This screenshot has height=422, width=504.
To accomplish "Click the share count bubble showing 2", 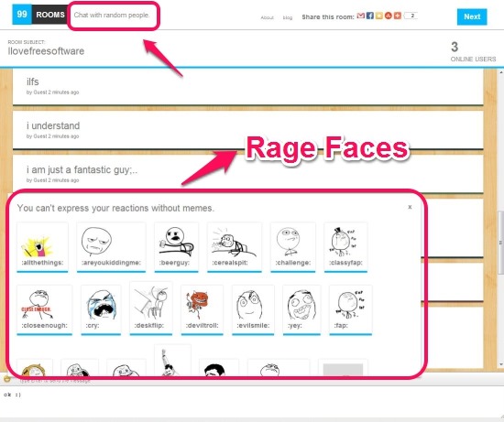I will (x=411, y=16).
